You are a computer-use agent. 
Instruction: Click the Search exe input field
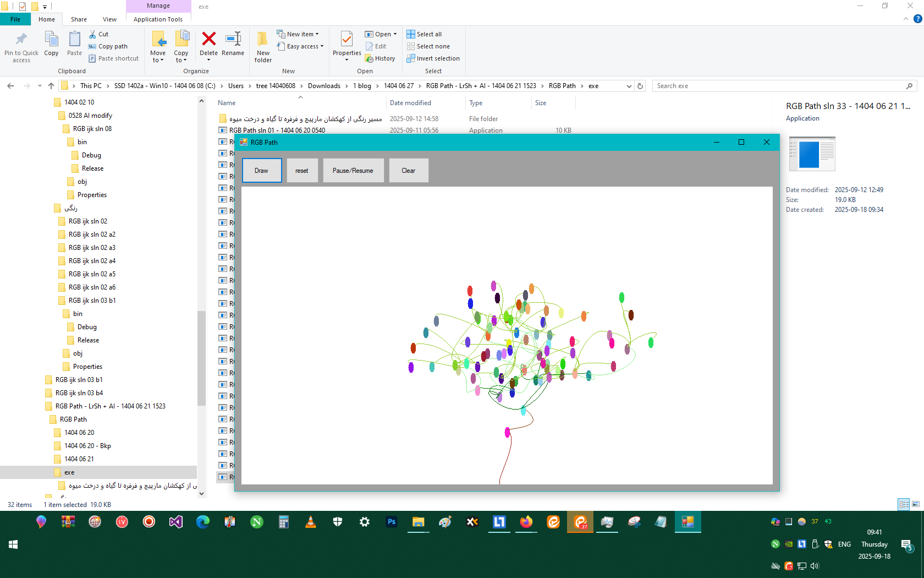[x=778, y=86]
